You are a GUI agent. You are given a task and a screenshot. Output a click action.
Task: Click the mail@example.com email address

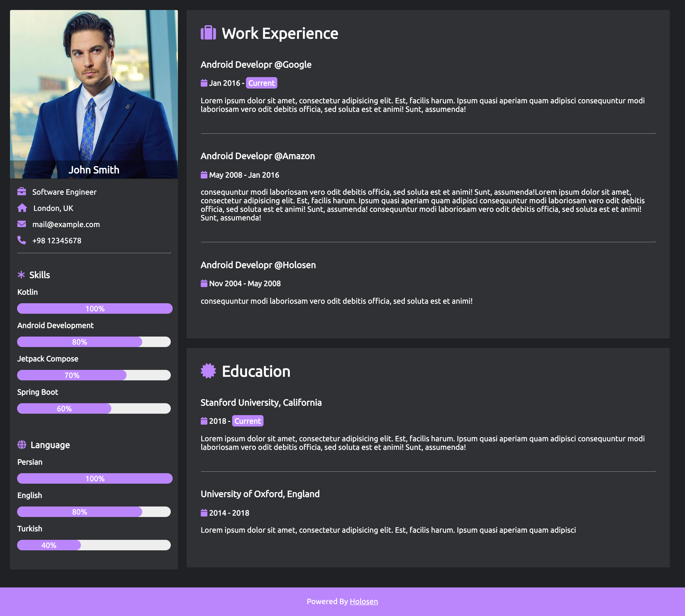[66, 224]
